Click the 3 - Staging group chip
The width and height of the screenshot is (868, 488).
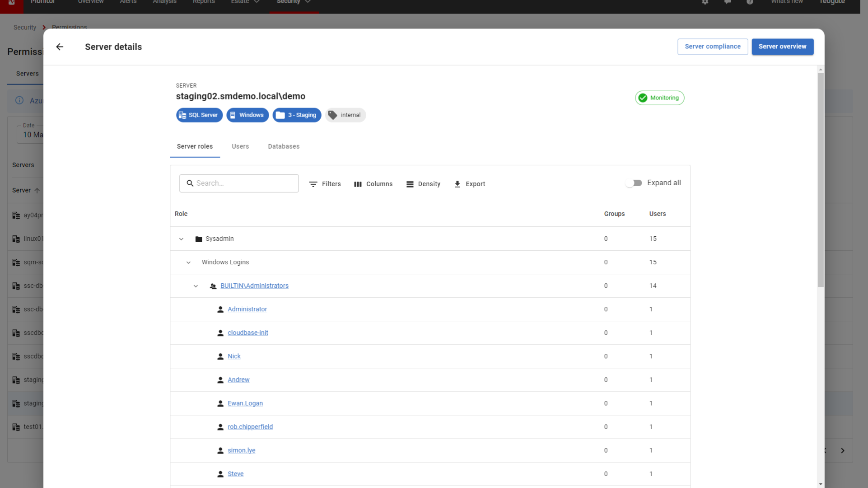297,115
